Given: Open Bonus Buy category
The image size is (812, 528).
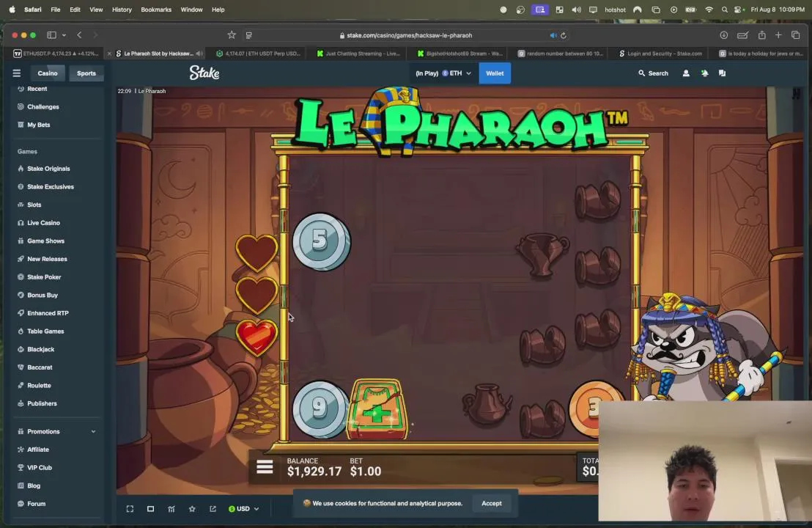Looking at the screenshot, I should [42, 296].
